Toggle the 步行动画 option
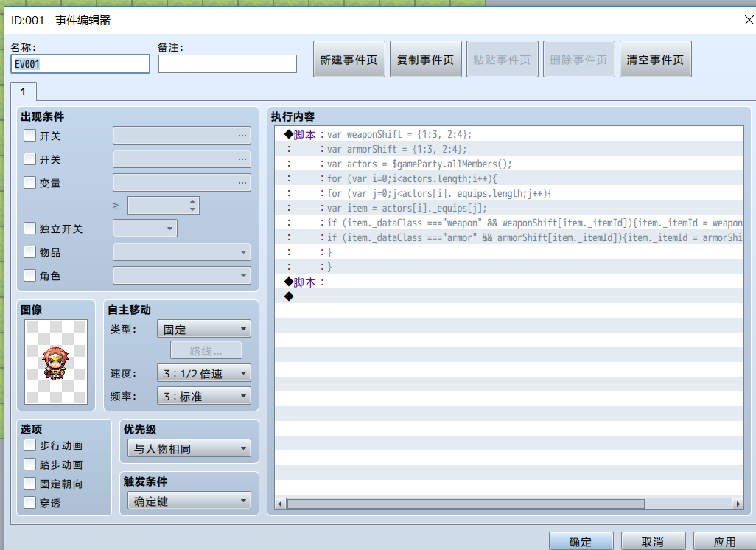756x550 pixels. (30, 445)
